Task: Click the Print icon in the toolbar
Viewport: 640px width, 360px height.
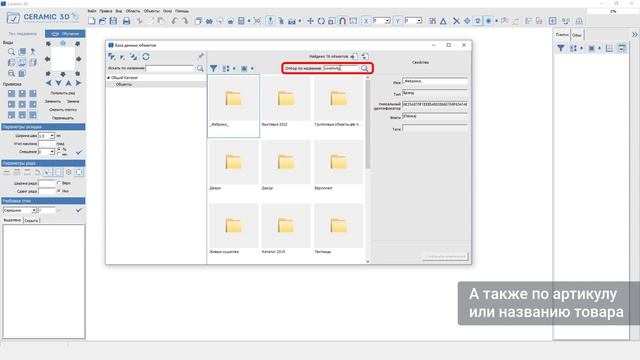Action: click(127, 20)
